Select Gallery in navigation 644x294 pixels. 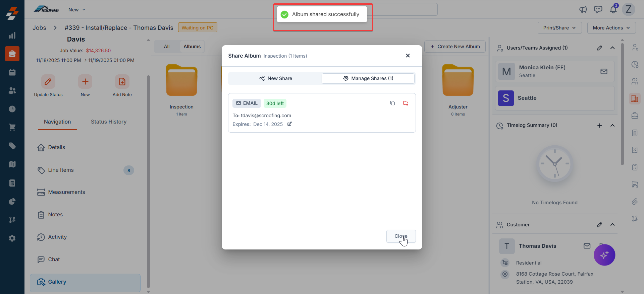coord(85,283)
